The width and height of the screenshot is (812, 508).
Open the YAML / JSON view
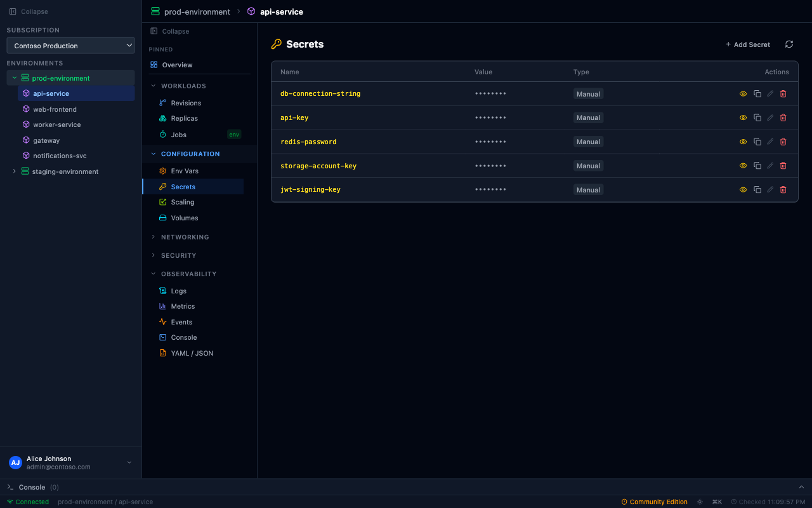(x=191, y=353)
